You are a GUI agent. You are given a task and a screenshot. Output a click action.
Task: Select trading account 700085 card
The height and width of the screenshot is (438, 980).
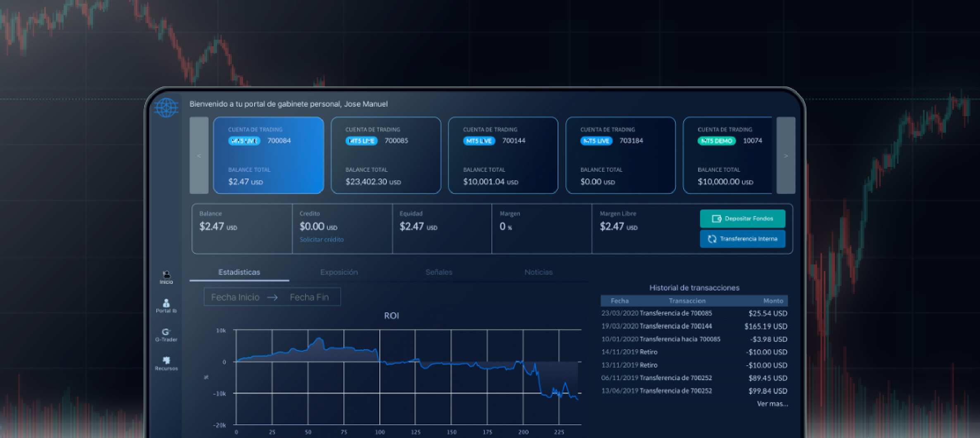click(386, 155)
